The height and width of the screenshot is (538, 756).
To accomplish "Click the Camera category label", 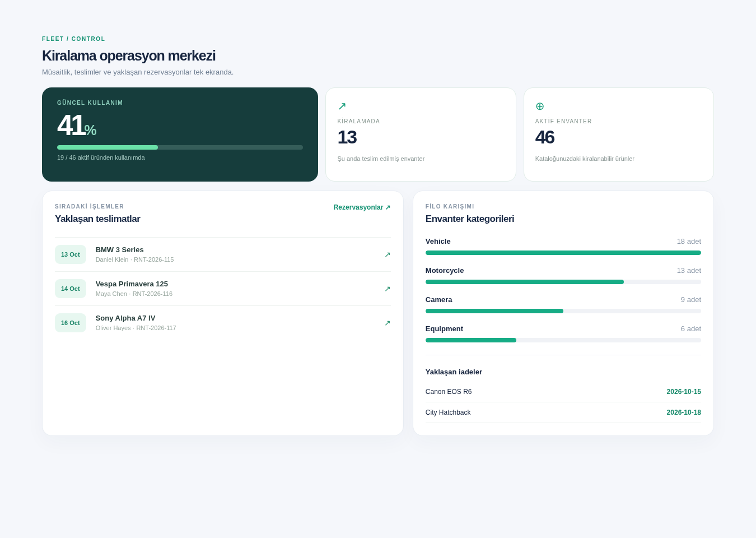I will click(x=439, y=300).
